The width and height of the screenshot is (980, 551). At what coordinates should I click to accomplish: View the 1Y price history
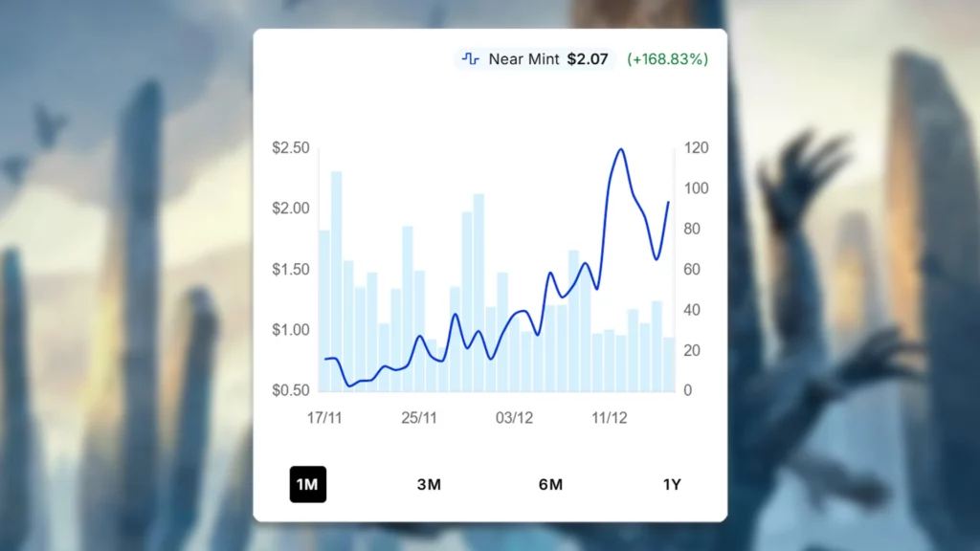pos(672,484)
